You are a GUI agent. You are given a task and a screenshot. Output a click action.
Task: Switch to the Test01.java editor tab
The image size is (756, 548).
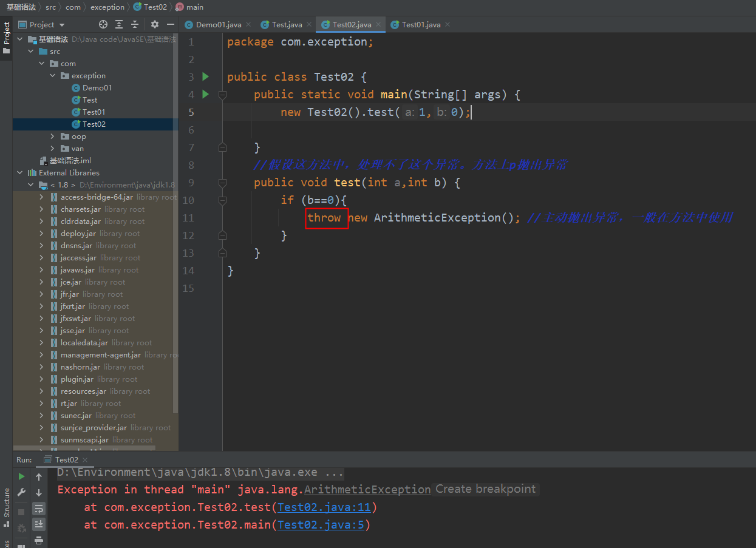[421, 24]
